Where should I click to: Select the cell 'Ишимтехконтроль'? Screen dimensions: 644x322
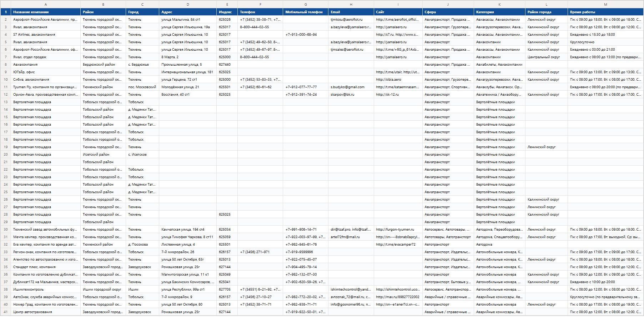tap(46, 290)
